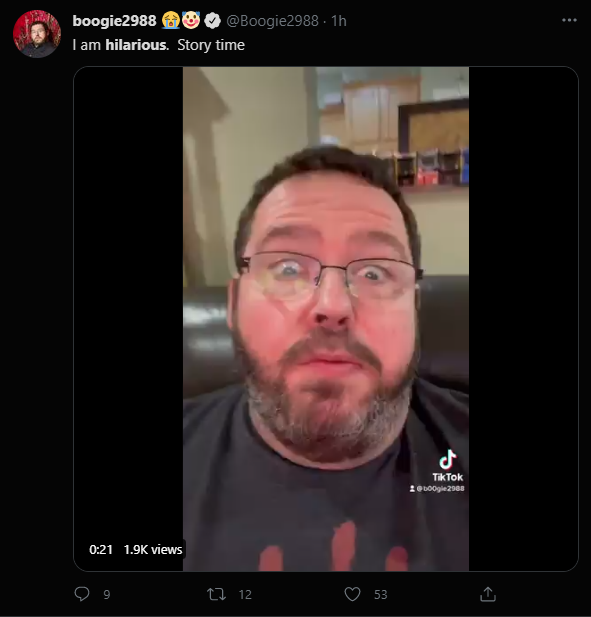Click the 12 retweets count

pyautogui.click(x=245, y=594)
